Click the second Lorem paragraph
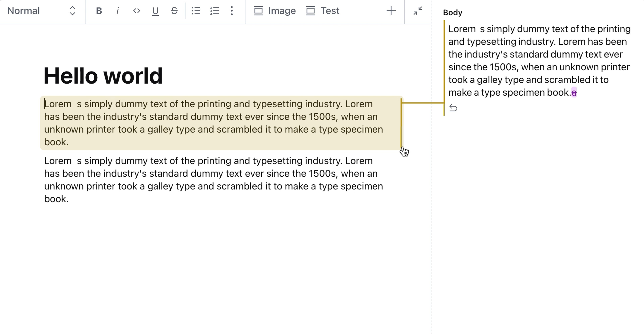The width and height of the screenshot is (644, 334). click(213, 180)
